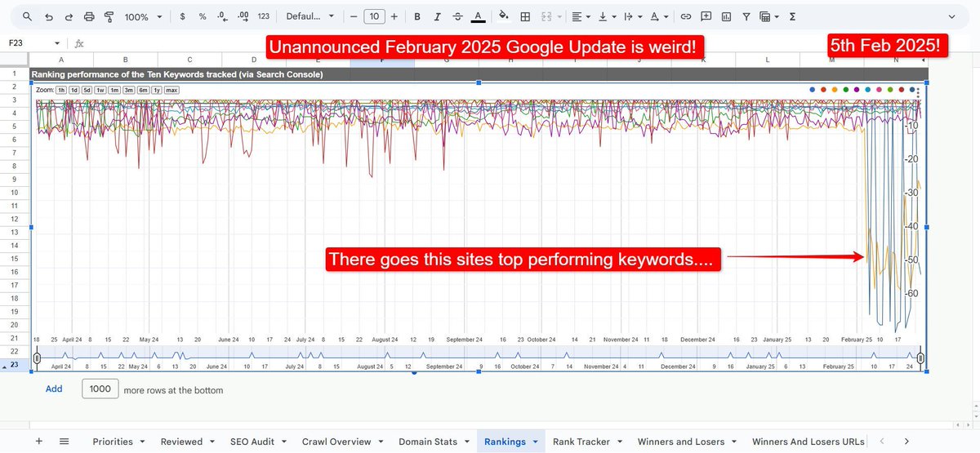Viewport: 980px width, 453px height.
Task: Format as currency with the $ icon
Action: [182, 16]
